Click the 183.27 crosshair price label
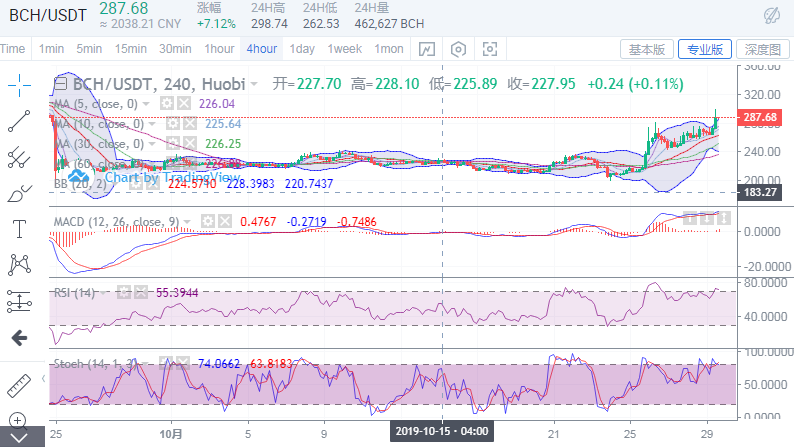This screenshot has height=447, width=794. pos(760,192)
